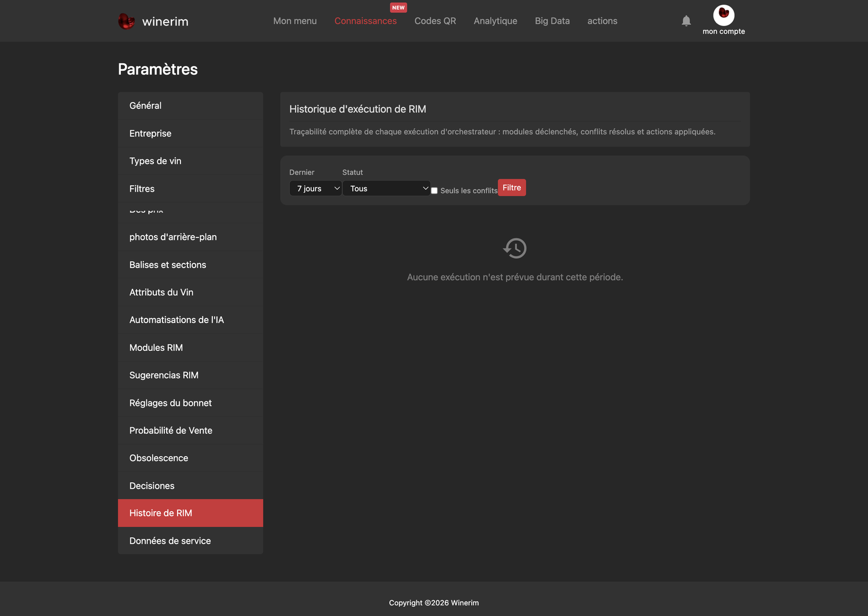Image resolution: width=868 pixels, height=616 pixels.
Task: Click the Winerim grape logo
Action: point(126,21)
